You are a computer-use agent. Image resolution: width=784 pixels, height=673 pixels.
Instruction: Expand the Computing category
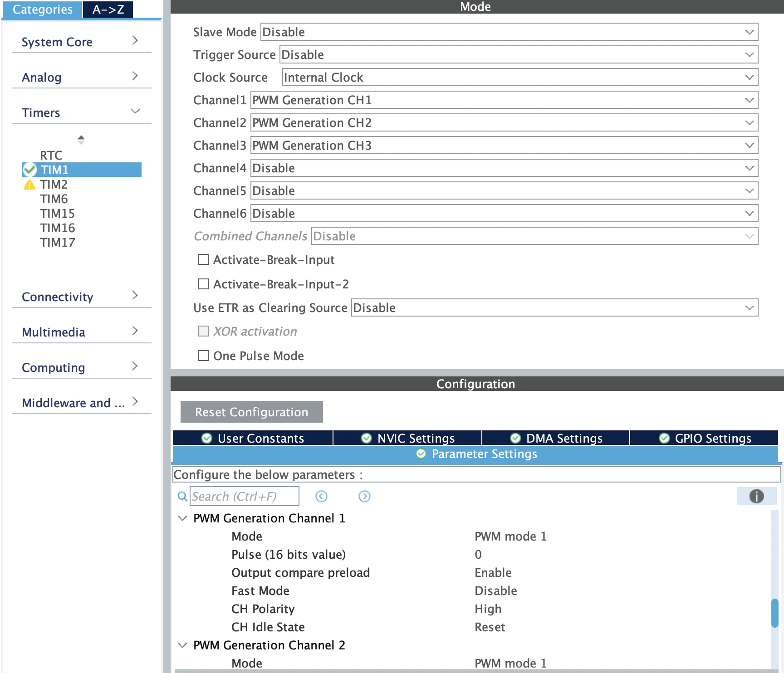tap(81, 367)
